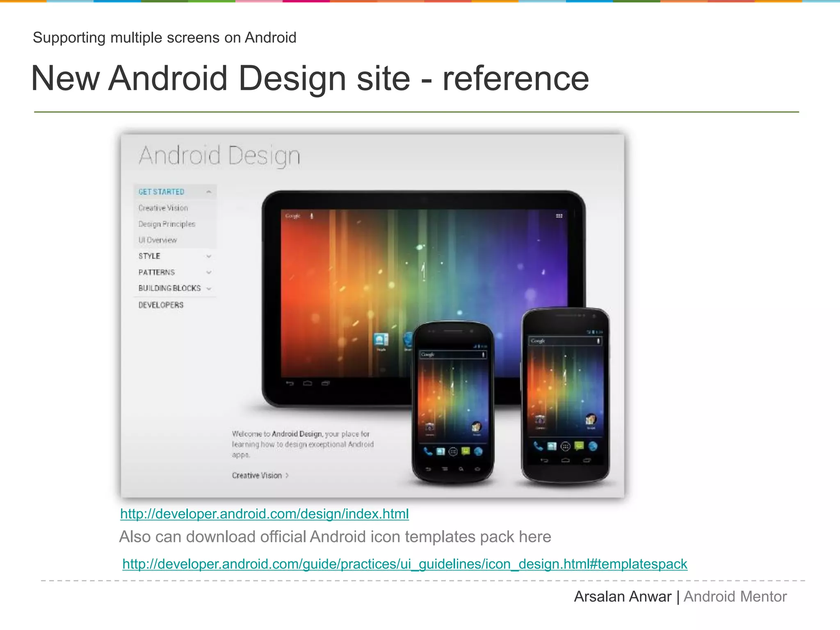Click the Android Design site heading
This screenshot has height=630, width=840.
coord(220,156)
